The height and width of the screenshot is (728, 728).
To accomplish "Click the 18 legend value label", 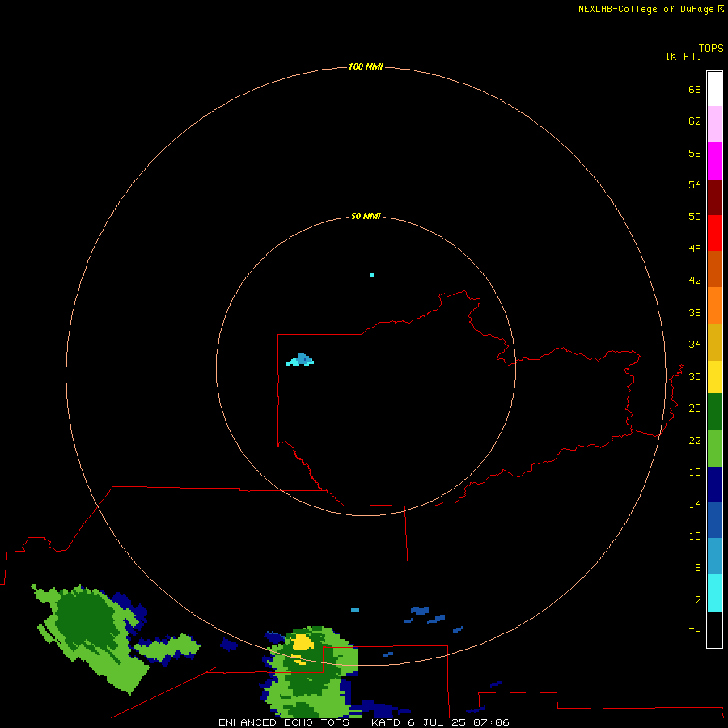I will pyautogui.click(x=695, y=472).
